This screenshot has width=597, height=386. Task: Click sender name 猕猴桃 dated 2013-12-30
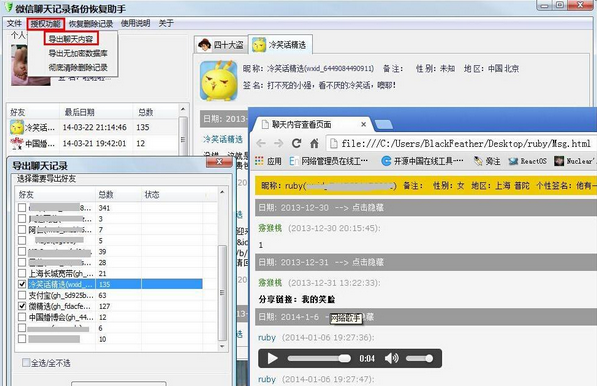pos(270,228)
